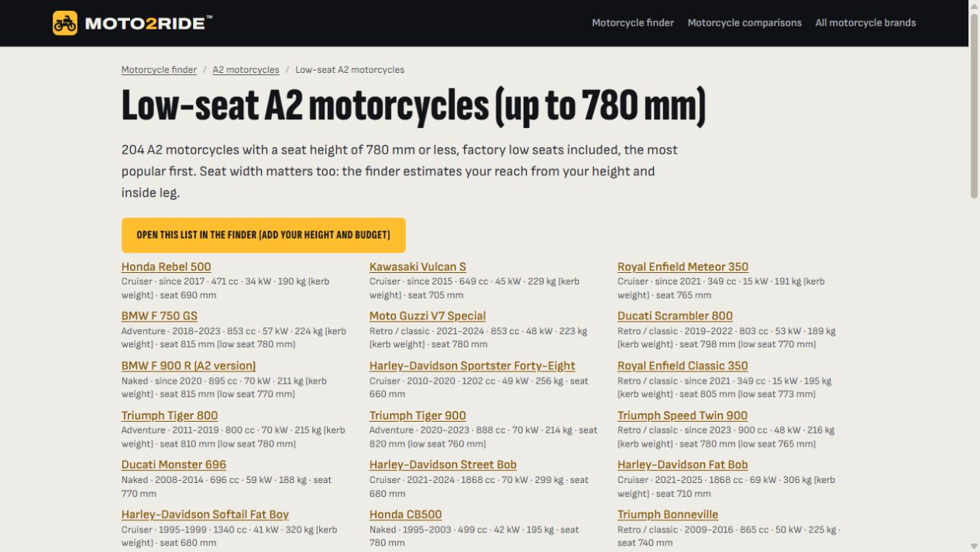Screen dimensions: 980x552
Task: Open the Kawasaki Vulcan S link
Action: (418, 267)
